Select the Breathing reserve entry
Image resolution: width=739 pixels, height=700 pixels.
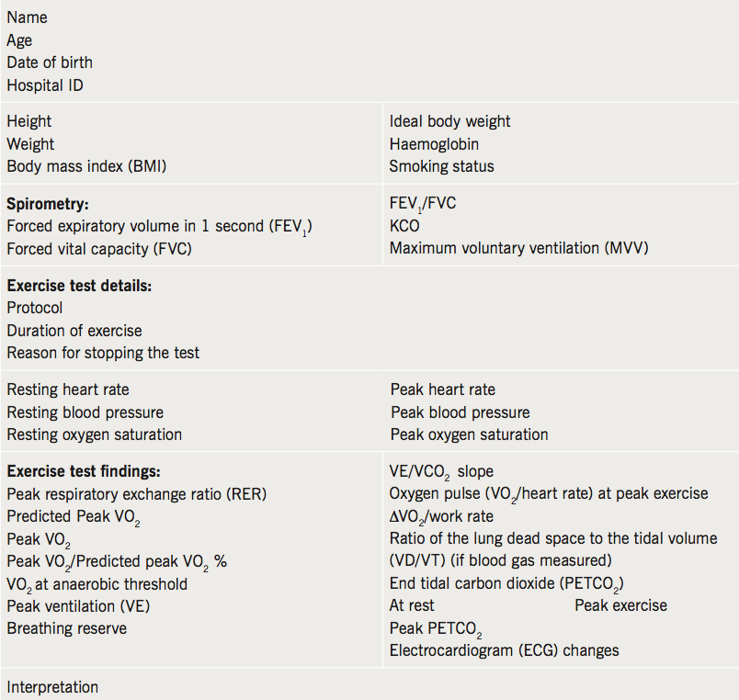[x=67, y=628]
